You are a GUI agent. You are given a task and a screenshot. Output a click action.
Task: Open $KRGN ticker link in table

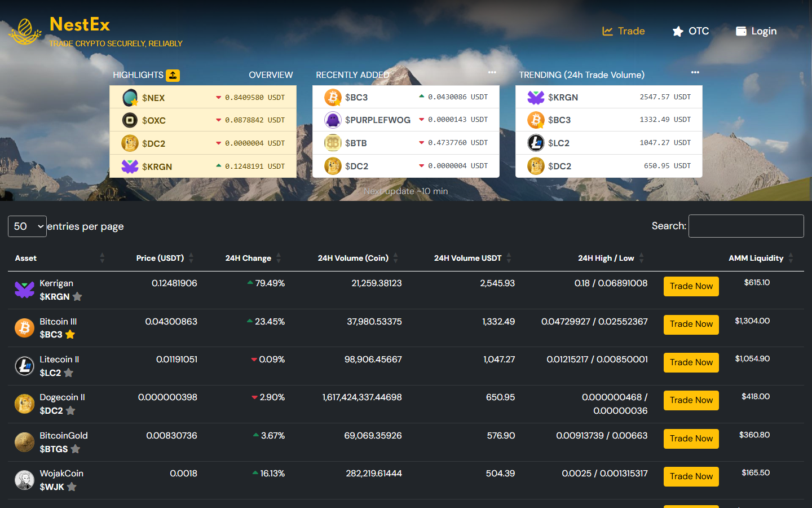[x=55, y=296]
